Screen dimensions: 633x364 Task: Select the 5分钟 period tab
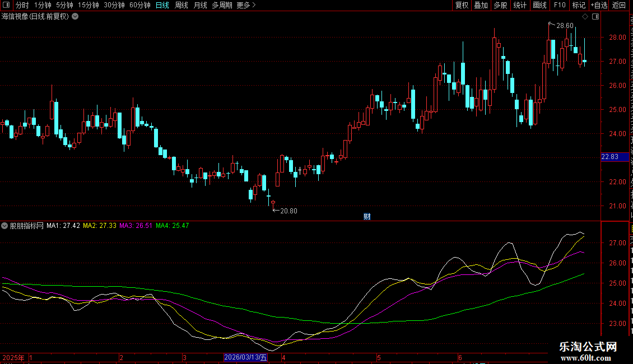pos(64,5)
